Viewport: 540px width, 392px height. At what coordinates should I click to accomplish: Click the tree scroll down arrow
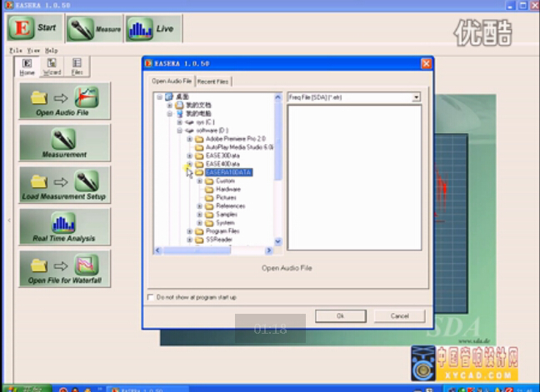click(x=278, y=241)
